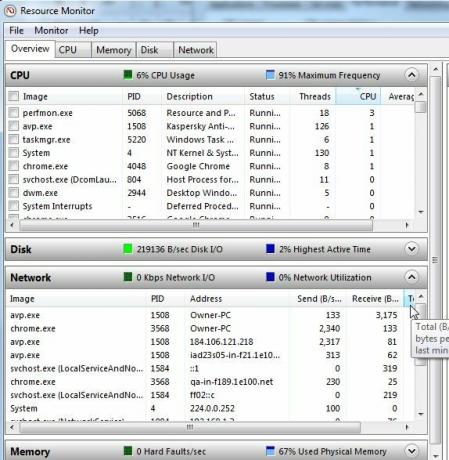
Task: Click the blue Network Utilization indicator icon
Action: click(270, 277)
